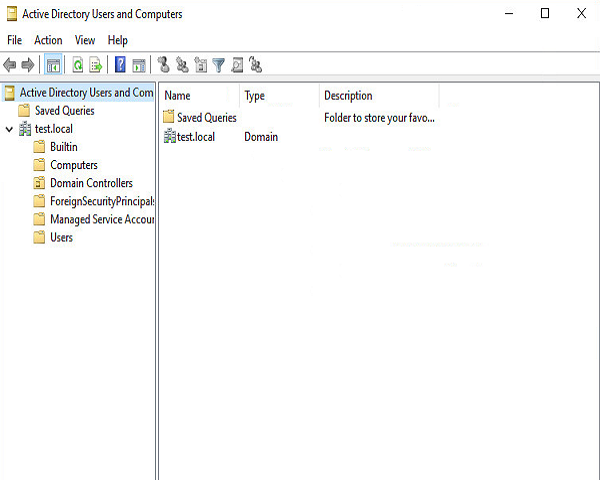Image resolution: width=600 pixels, height=480 pixels.
Task: Open the Help menu
Action: coord(117,40)
